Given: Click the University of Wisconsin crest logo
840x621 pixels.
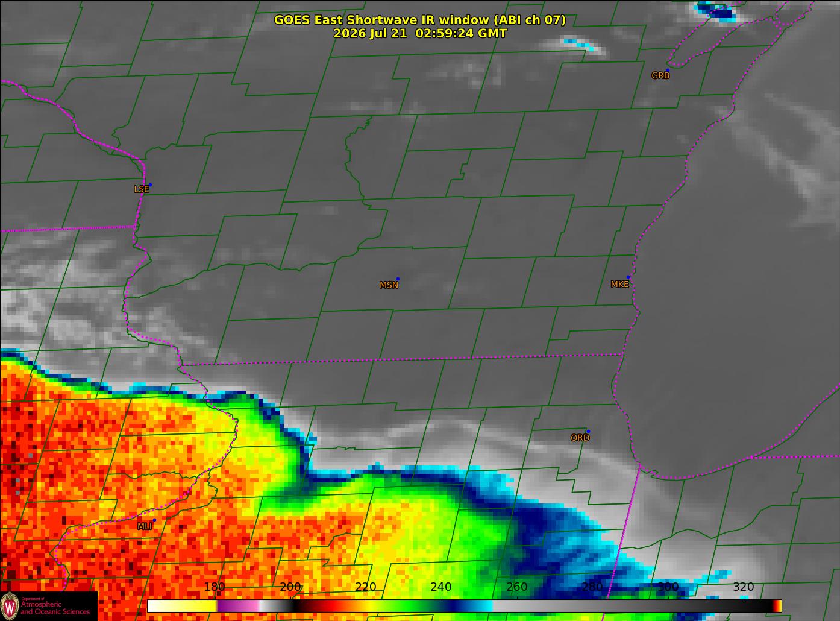Looking at the screenshot, I should pos(10,605).
